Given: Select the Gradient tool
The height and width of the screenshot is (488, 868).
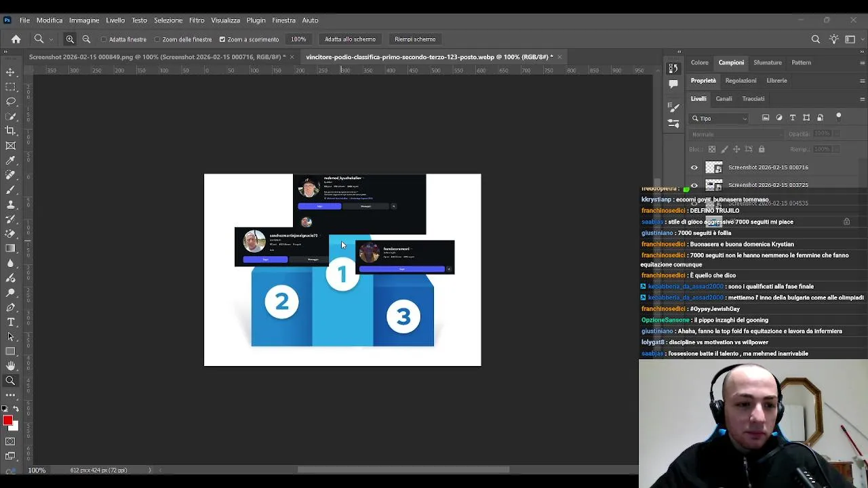Looking at the screenshot, I should point(10,248).
